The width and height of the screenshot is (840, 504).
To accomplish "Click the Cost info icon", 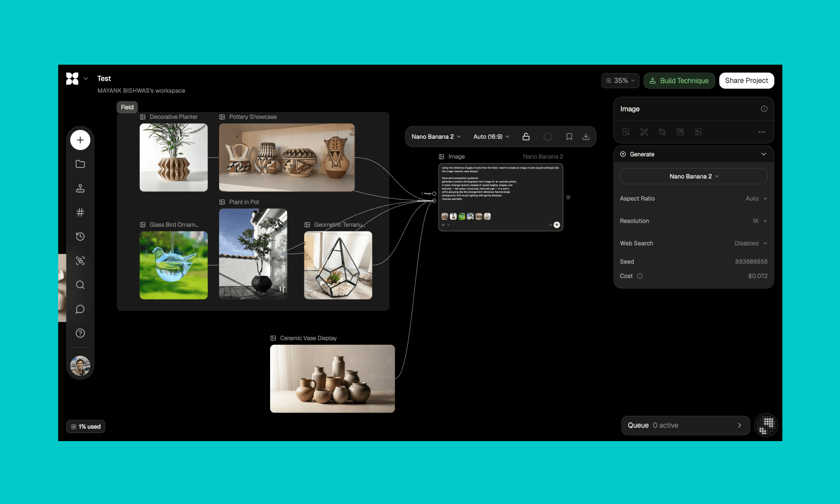I will (x=640, y=276).
